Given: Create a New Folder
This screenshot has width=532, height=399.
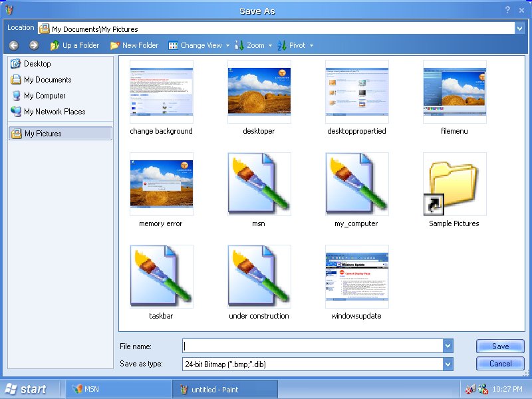Looking at the screenshot, I should 134,45.
